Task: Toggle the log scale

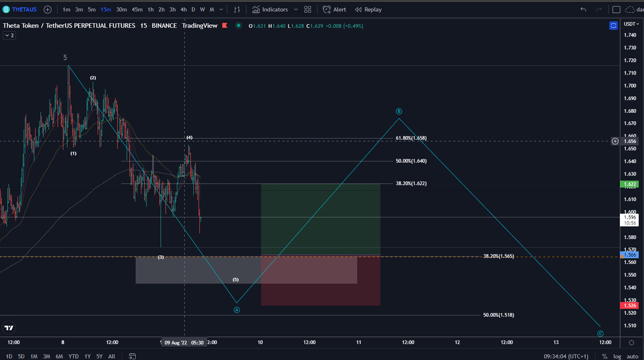Action: pos(617,356)
